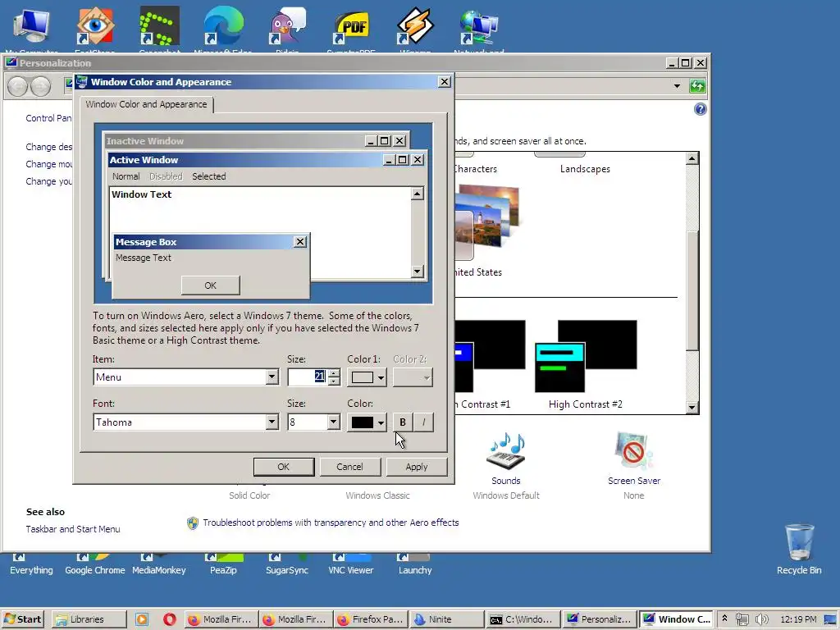Select the High Contrast #2 theme

(586, 365)
